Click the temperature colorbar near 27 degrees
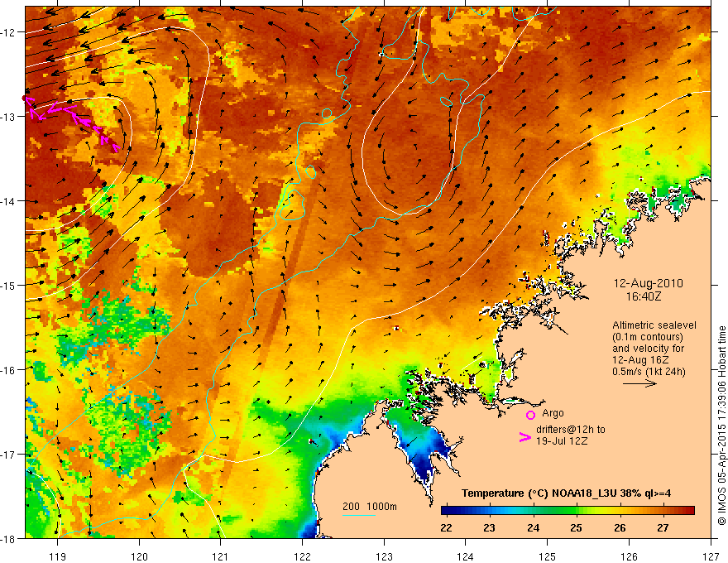The height and width of the screenshot is (563, 728). tap(663, 511)
